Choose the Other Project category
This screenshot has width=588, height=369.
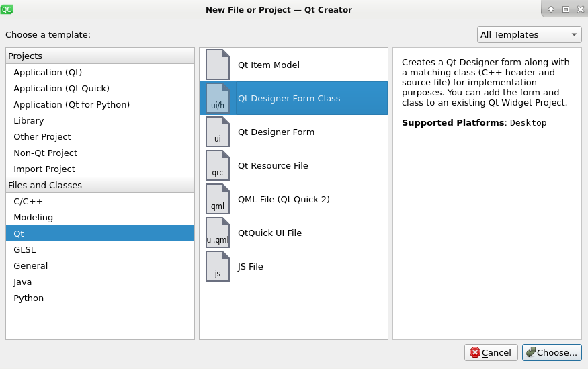point(100,136)
